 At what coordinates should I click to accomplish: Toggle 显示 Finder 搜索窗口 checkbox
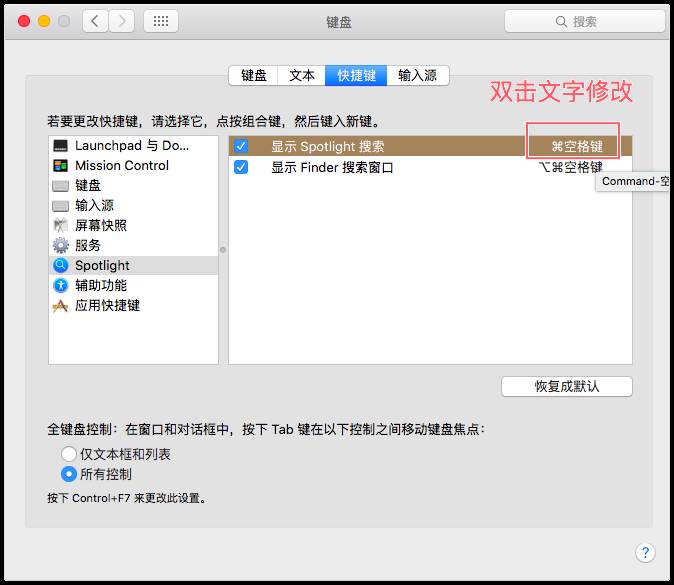point(241,167)
